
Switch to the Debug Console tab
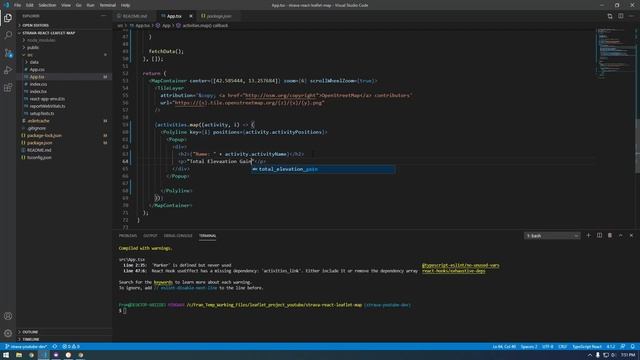[178, 236]
